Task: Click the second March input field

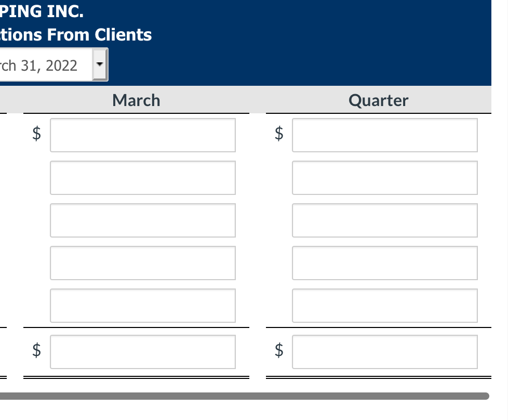Action: click(142, 178)
